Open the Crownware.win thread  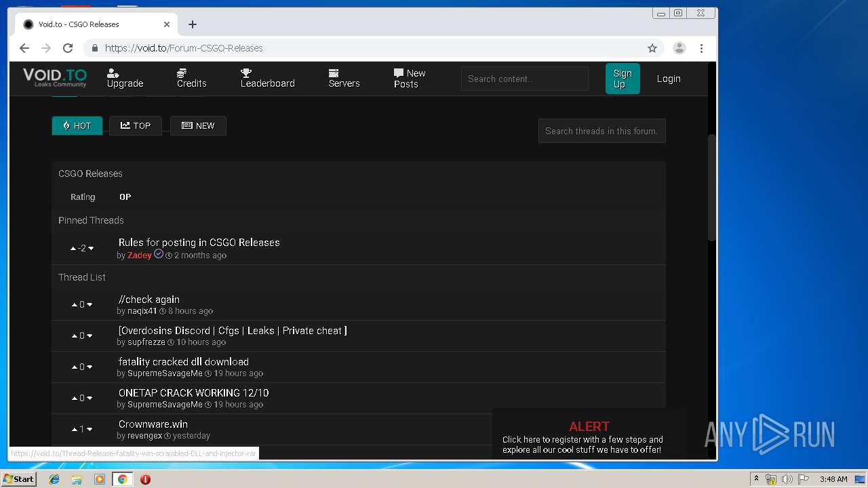(153, 424)
